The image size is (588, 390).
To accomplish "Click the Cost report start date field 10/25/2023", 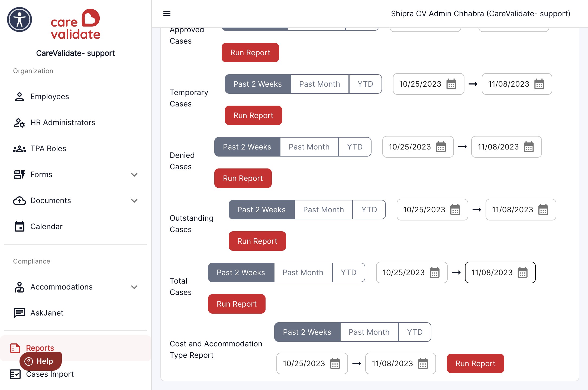I will 312,363.
